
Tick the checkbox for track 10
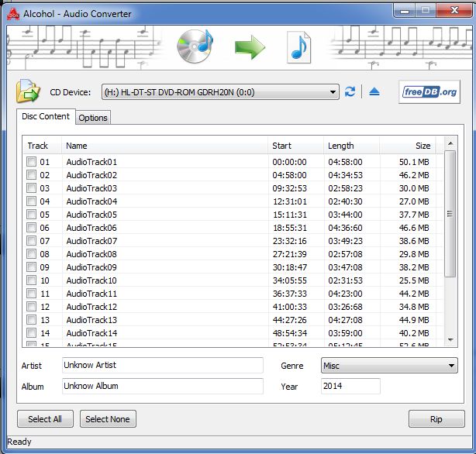tap(31, 280)
